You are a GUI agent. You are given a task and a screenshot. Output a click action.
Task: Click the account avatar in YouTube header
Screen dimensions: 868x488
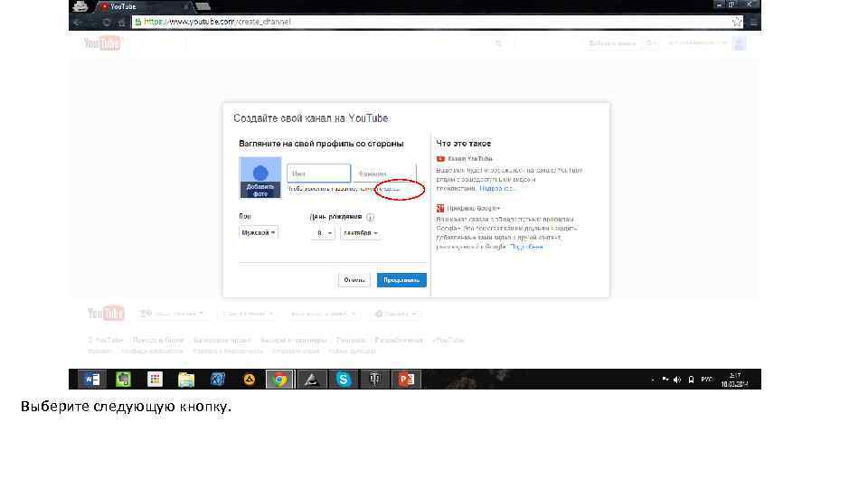click(739, 43)
